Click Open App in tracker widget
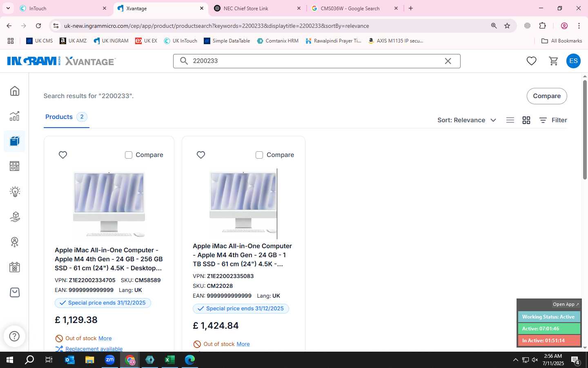Viewport: 588px width, 368px height. pyautogui.click(x=566, y=304)
